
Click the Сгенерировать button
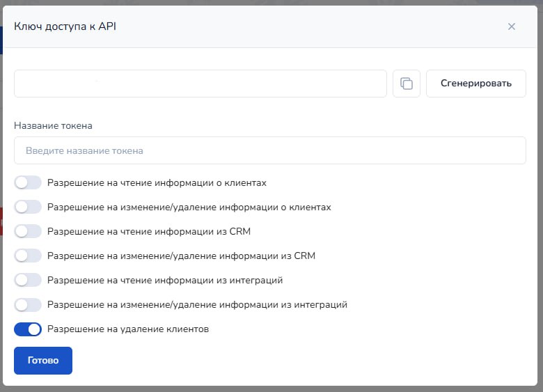tap(476, 84)
